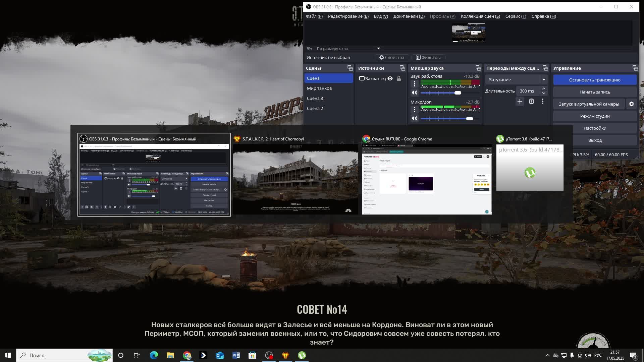Open the Windows Task View button
The width and height of the screenshot is (644, 362).
pos(137,355)
